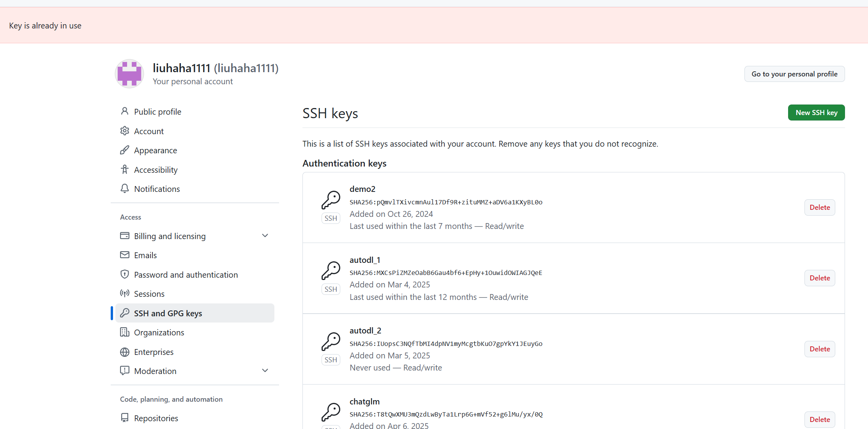This screenshot has height=429, width=868.
Task: Click the Organizations building icon
Action: coord(124,332)
